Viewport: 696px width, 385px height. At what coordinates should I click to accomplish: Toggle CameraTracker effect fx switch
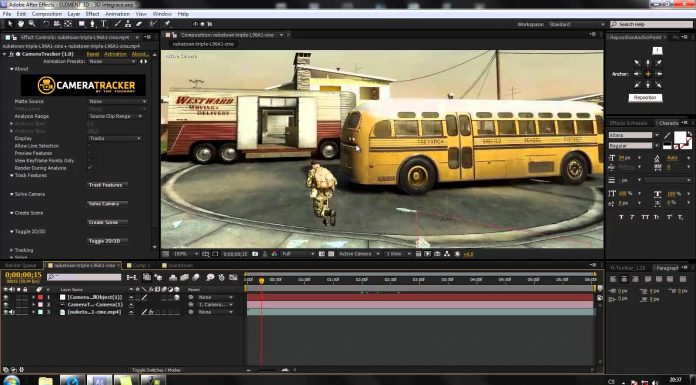tap(12, 54)
